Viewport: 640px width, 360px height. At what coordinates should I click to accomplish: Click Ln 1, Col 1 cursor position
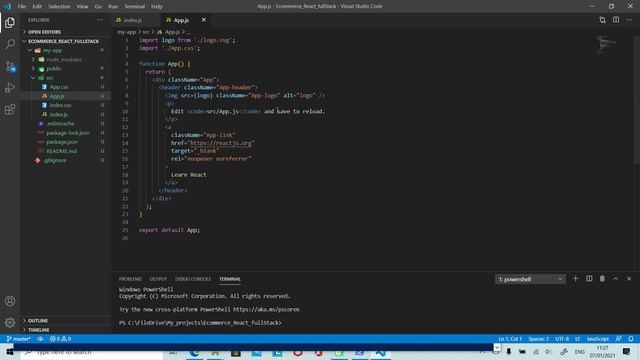pos(510,339)
